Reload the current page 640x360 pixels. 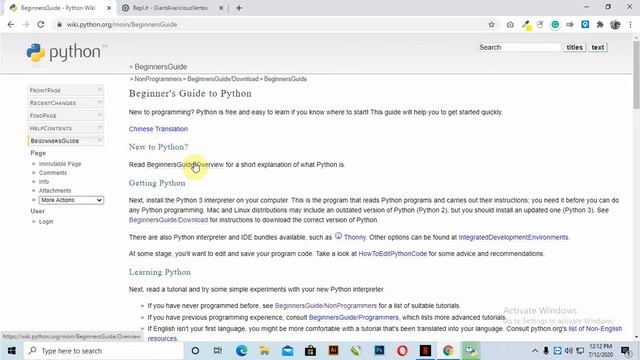[x=41, y=24]
